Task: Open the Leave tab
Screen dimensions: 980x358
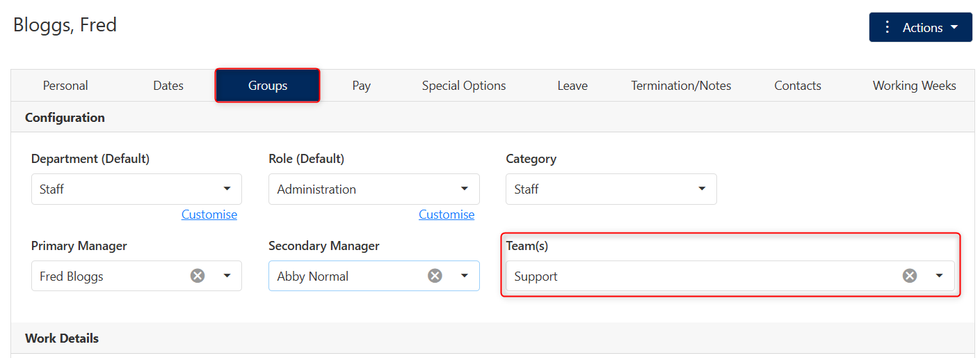Action: click(572, 86)
